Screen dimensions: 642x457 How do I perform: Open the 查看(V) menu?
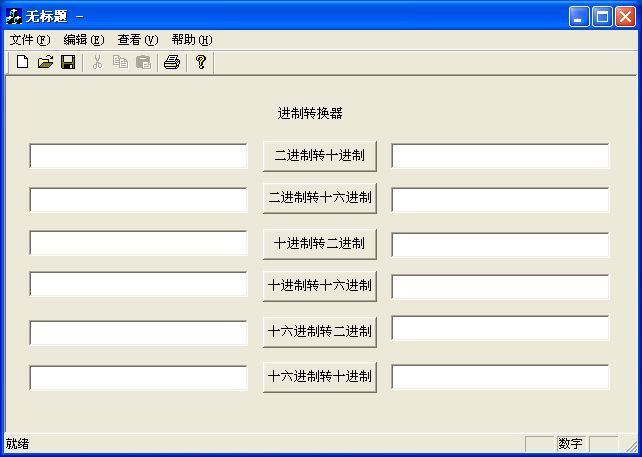point(138,40)
